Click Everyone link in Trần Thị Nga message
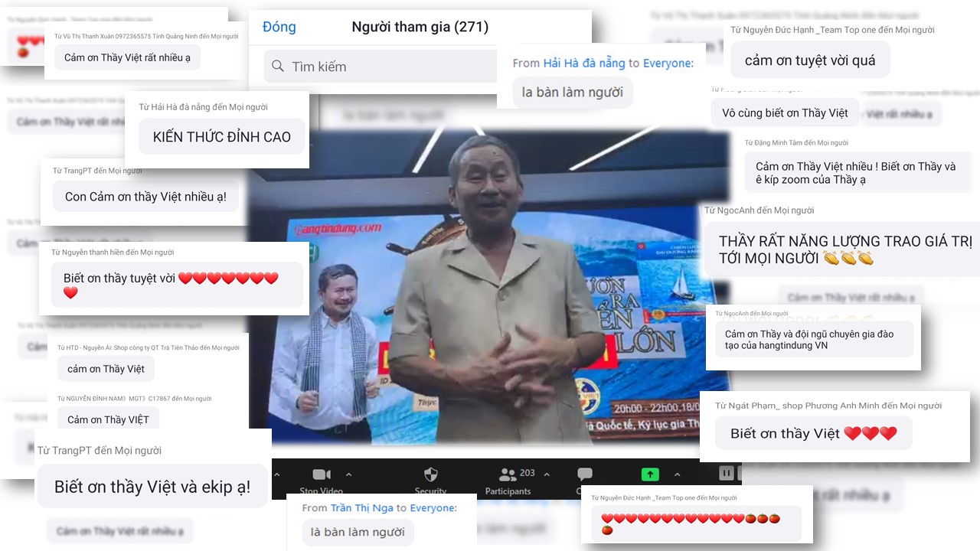This screenshot has width=980, height=551. (x=433, y=507)
